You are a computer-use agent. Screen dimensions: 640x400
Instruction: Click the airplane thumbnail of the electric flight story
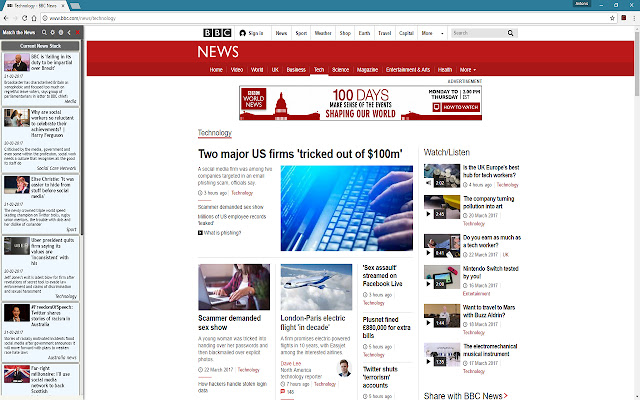coord(316,287)
